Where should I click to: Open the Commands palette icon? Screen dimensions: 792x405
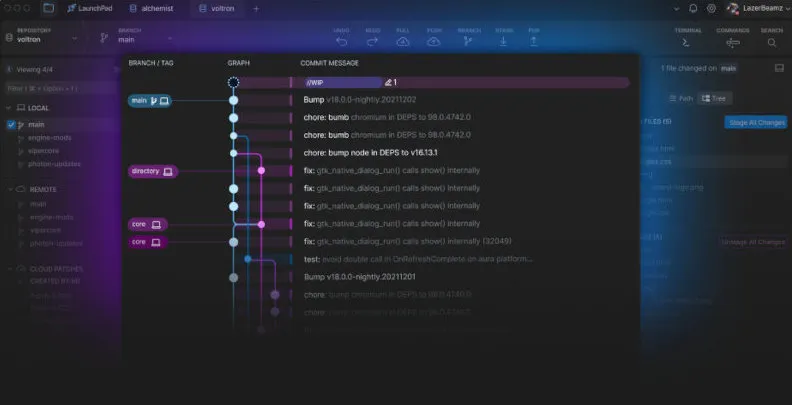click(732, 43)
